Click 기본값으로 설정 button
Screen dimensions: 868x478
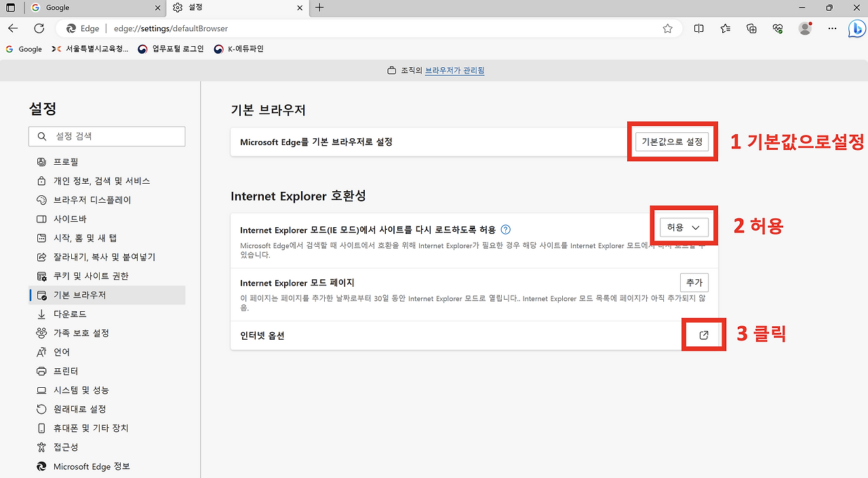pos(672,142)
